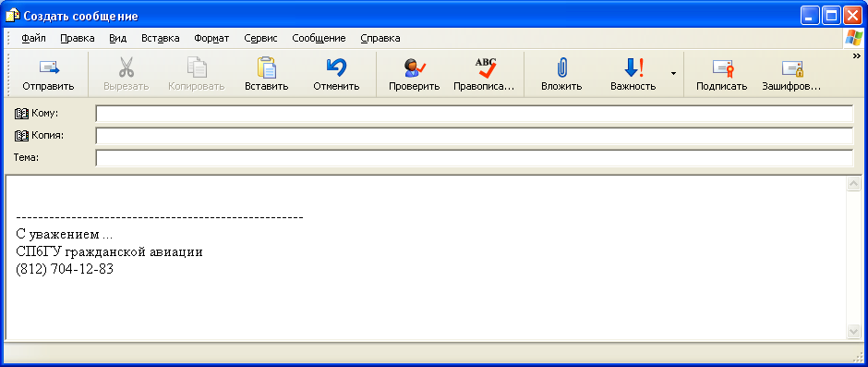The width and height of the screenshot is (868, 367).
Task: Open the Справка menu
Action: click(380, 38)
